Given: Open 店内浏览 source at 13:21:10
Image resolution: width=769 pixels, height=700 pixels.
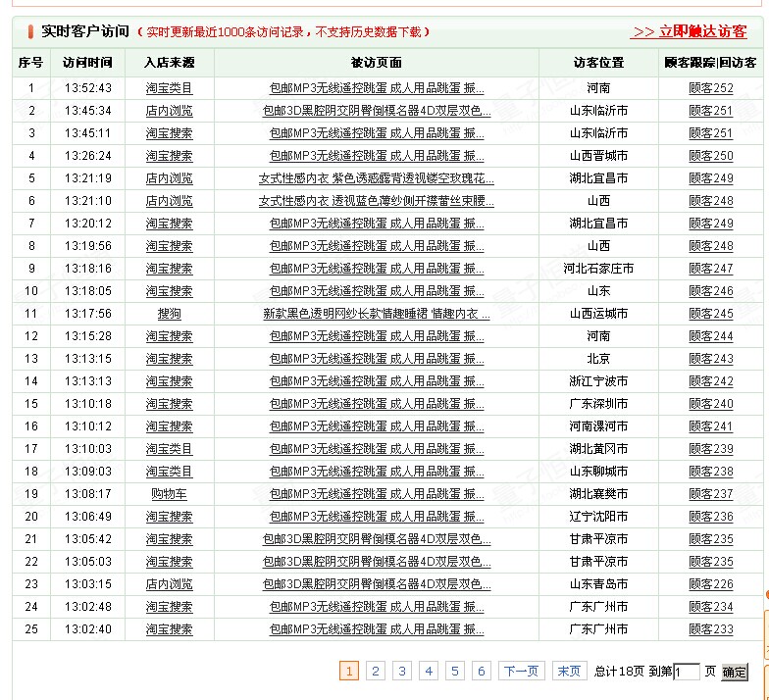Looking at the screenshot, I should (169, 201).
